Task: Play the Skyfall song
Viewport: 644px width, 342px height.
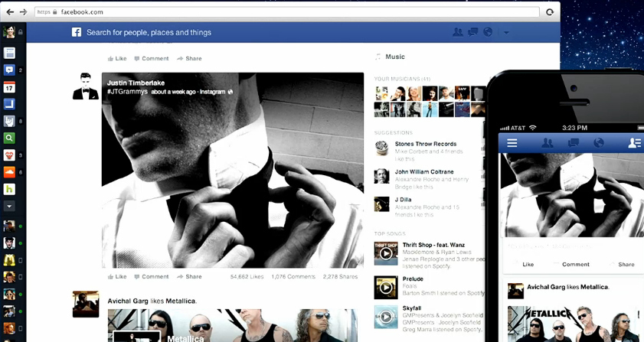Action: coord(385,317)
